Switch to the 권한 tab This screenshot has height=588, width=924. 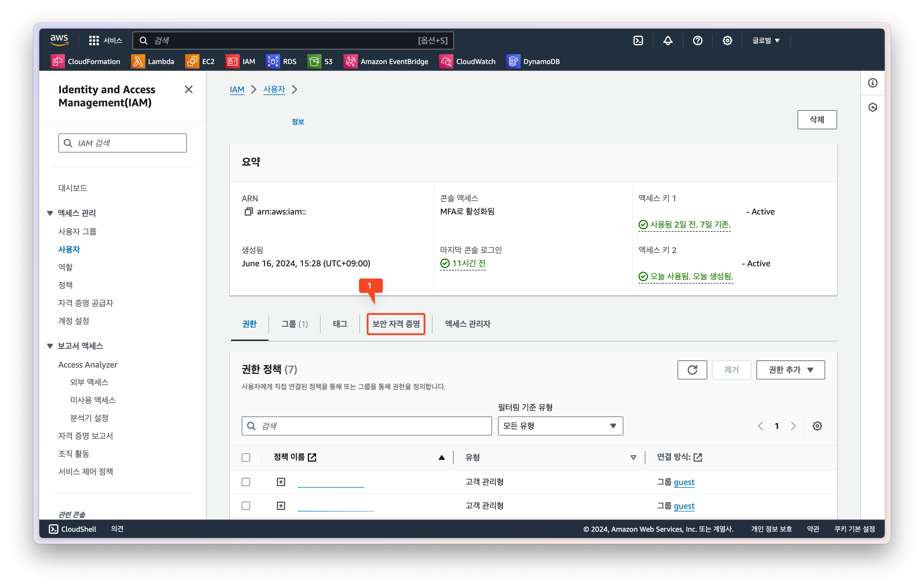(x=249, y=324)
